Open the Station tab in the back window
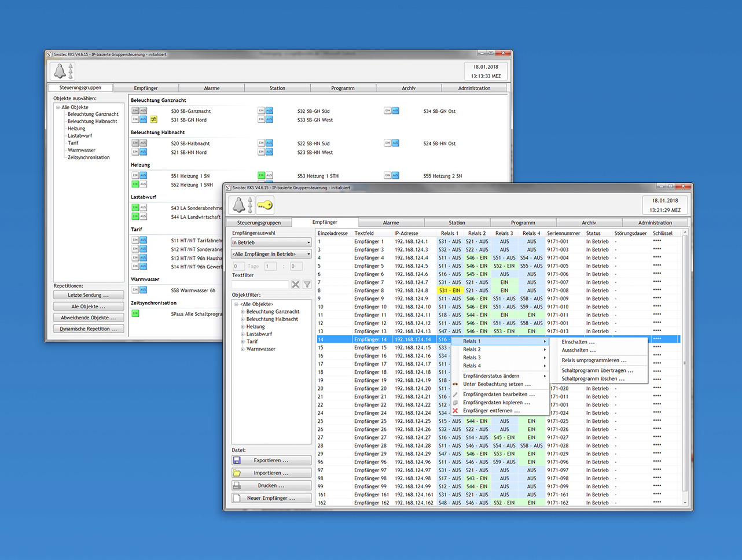This screenshot has width=742, height=560. (277, 89)
